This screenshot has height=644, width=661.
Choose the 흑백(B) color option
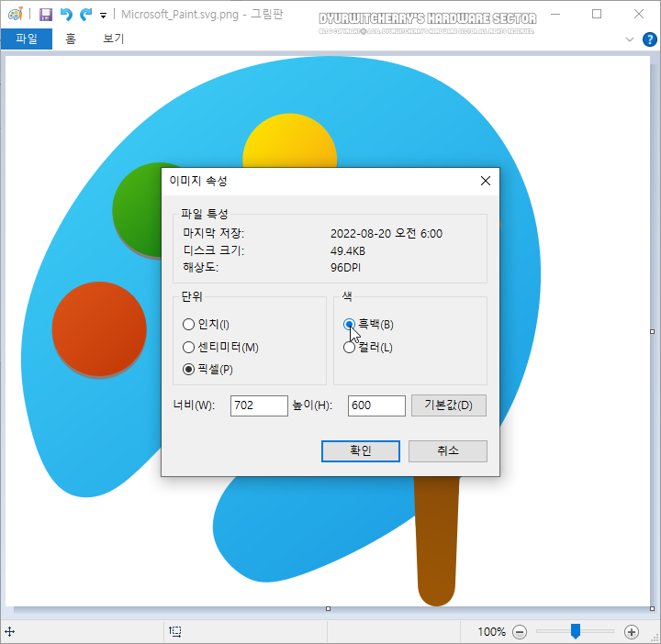coord(349,325)
